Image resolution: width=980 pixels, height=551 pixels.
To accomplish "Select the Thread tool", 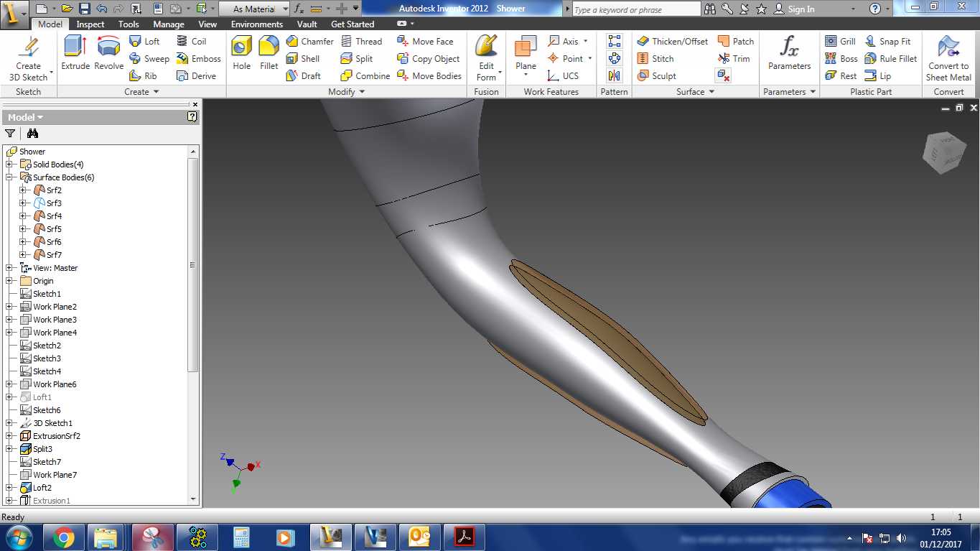I will 361,42.
